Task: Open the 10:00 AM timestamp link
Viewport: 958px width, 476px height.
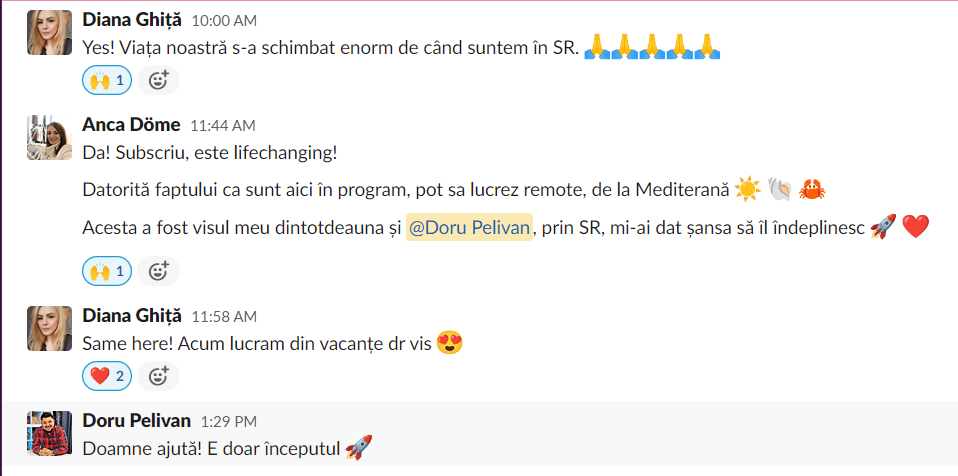Action: 224,21
